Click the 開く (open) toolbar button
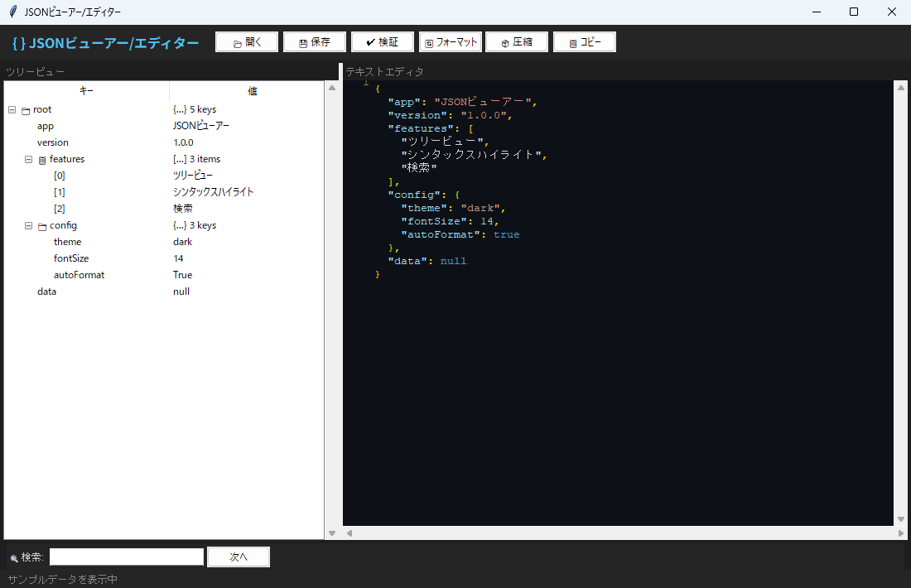Viewport: 911px width, 588px height. coord(247,42)
